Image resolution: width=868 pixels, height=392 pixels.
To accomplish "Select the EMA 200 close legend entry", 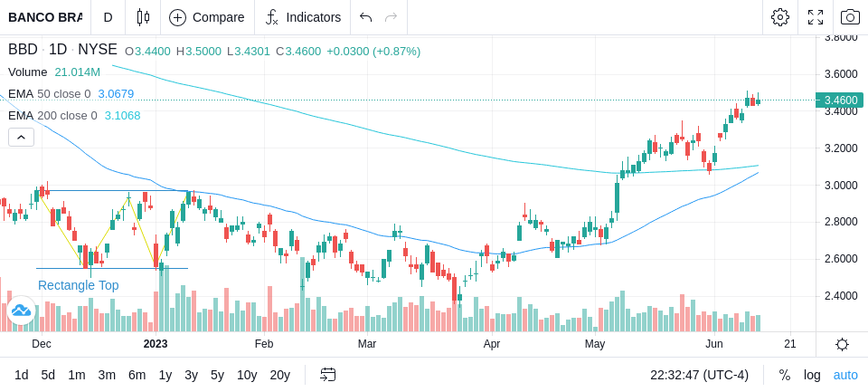I will (x=52, y=115).
